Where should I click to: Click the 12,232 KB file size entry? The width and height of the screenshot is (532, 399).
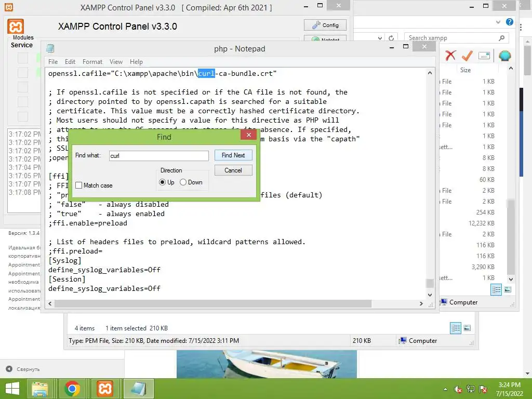[481, 223]
